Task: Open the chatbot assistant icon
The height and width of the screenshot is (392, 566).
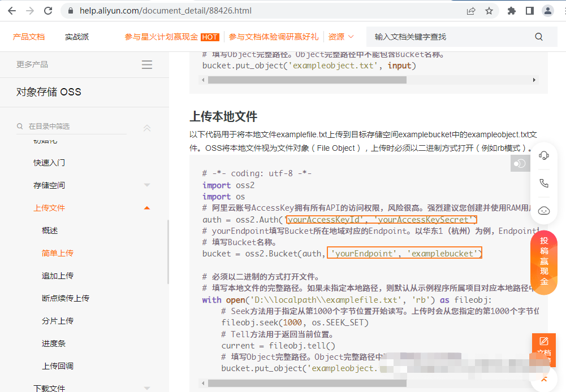Action: click(x=544, y=211)
